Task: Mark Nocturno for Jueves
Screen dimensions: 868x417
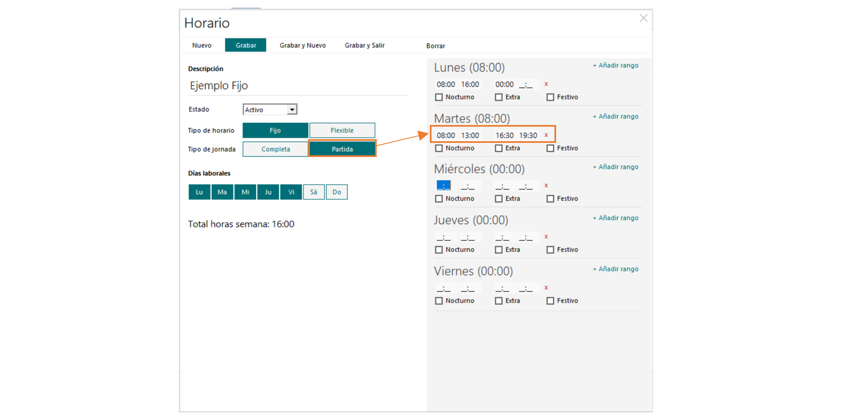Action: pyautogui.click(x=439, y=250)
